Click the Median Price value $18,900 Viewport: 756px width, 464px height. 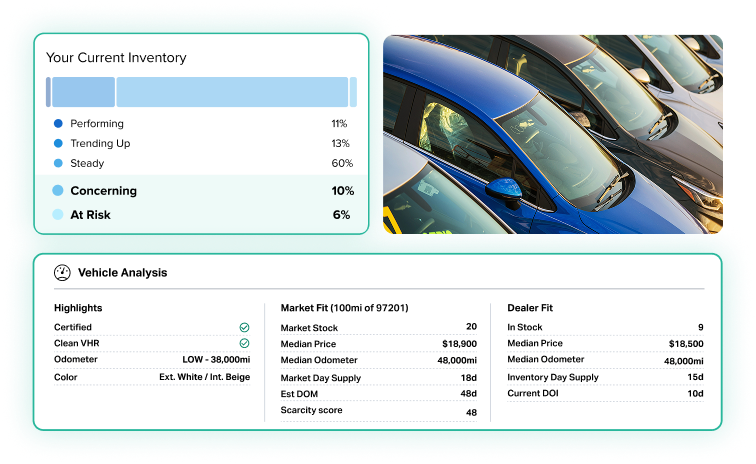click(x=456, y=343)
